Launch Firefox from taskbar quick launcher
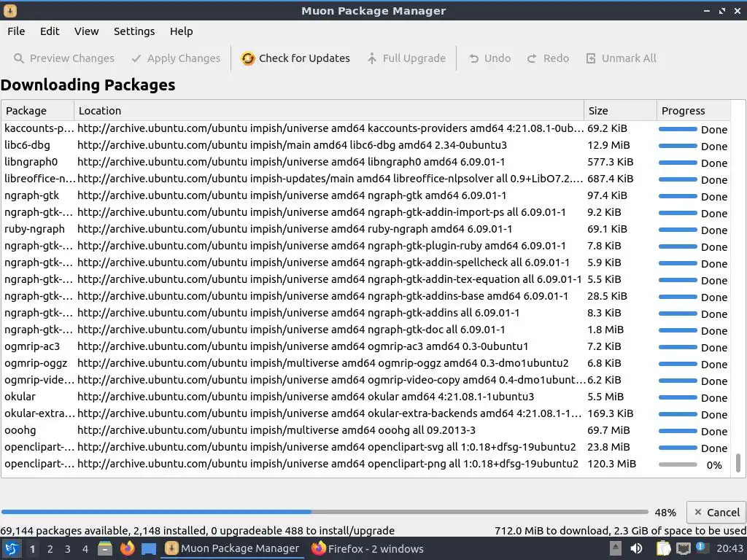Viewport: 747px width, 560px height. click(127, 548)
